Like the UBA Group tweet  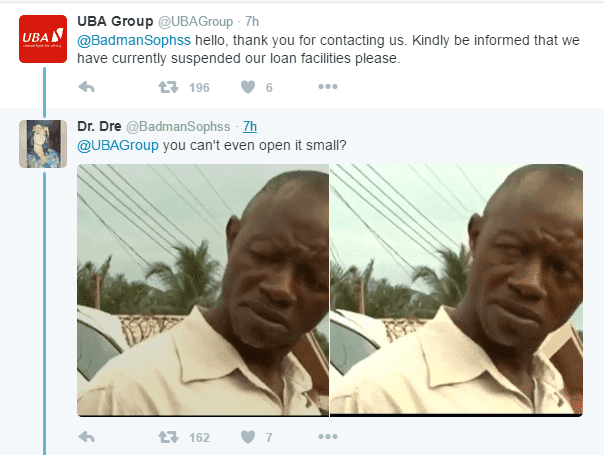click(248, 87)
